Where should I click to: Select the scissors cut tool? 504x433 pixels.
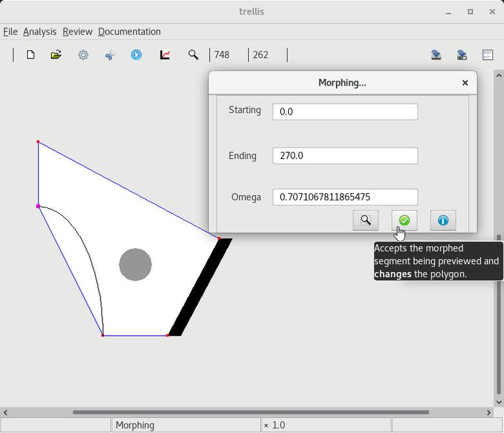coord(110,55)
